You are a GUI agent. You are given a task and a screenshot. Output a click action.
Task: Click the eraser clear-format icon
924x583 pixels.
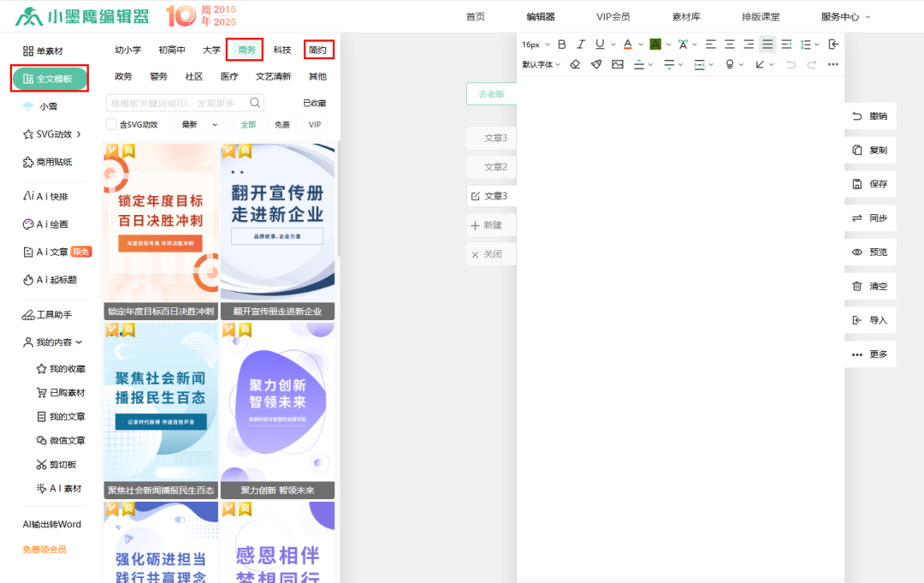click(575, 64)
